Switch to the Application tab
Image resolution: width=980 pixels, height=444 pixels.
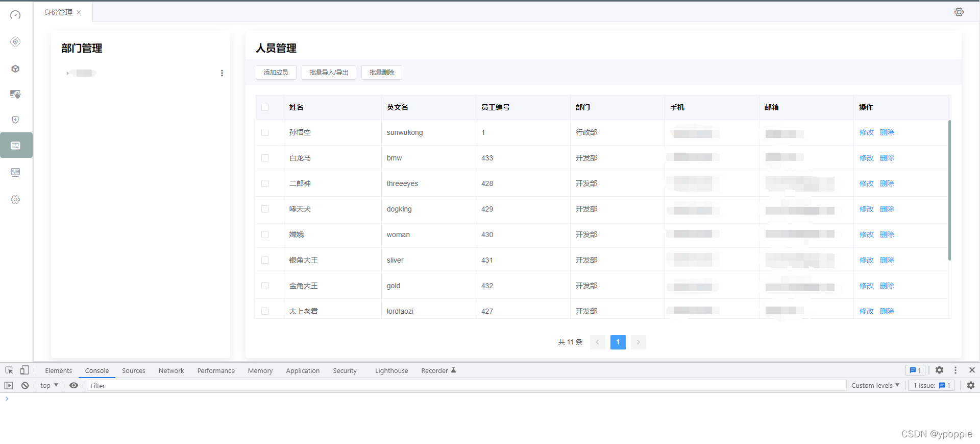click(303, 371)
